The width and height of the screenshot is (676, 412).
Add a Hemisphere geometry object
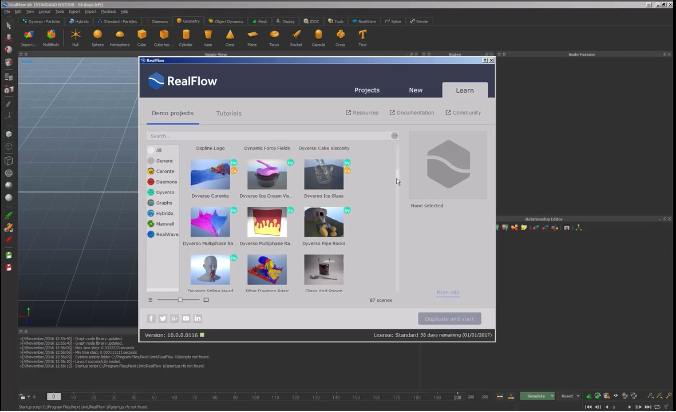point(119,37)
